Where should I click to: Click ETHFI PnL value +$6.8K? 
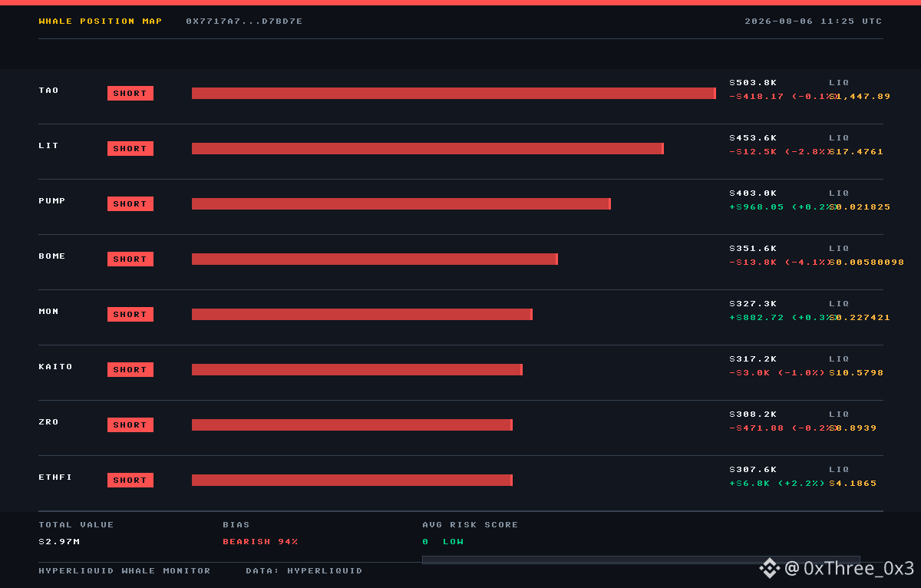(x=750, y=484)
